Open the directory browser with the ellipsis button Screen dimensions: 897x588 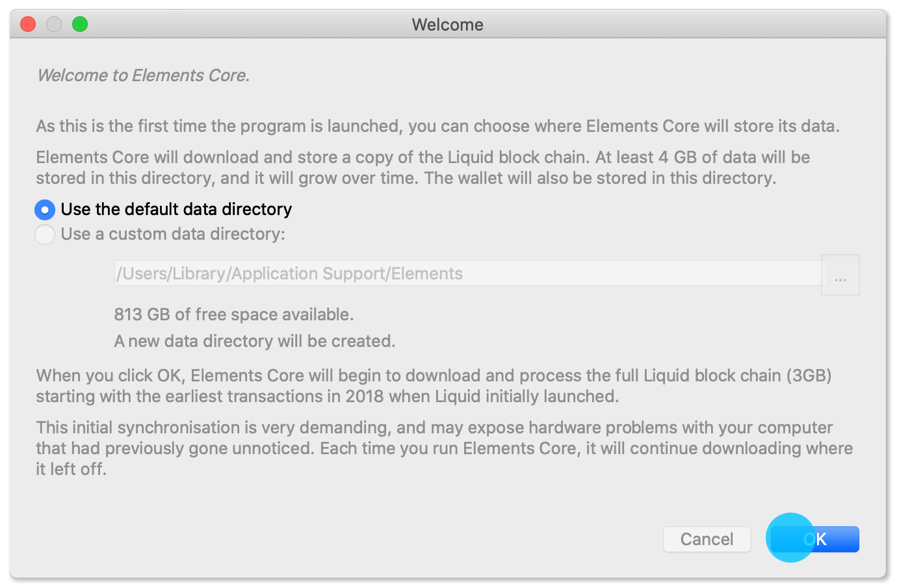(840, 275)
